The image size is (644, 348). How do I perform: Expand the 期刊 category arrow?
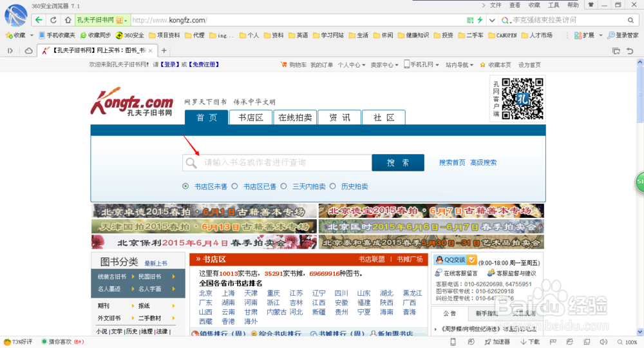pyautogui.click(x=133, y=305)
